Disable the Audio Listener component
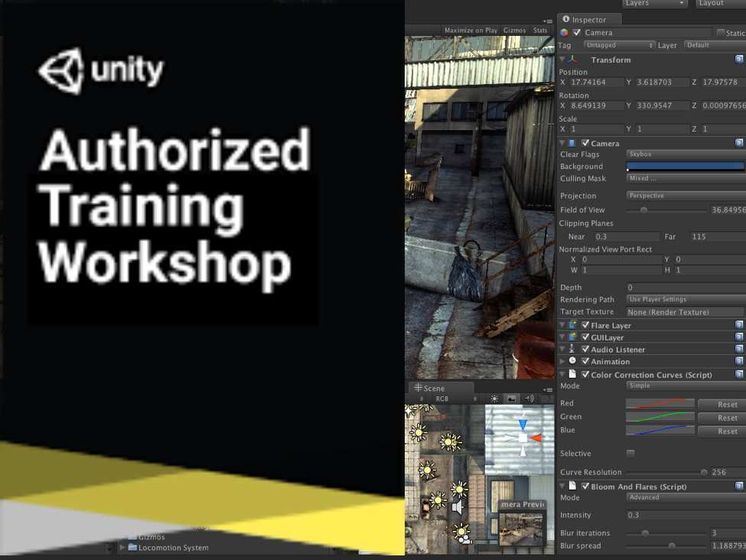Image resolution: width=746 pixels, height=560 pixels. coord(585,349)
